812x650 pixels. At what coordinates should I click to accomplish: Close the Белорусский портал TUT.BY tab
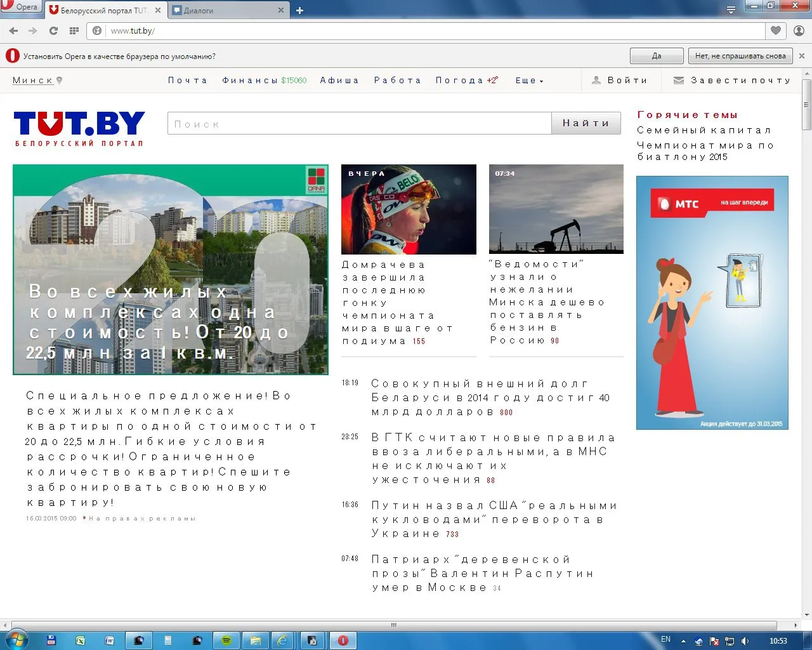pos(158,10)
